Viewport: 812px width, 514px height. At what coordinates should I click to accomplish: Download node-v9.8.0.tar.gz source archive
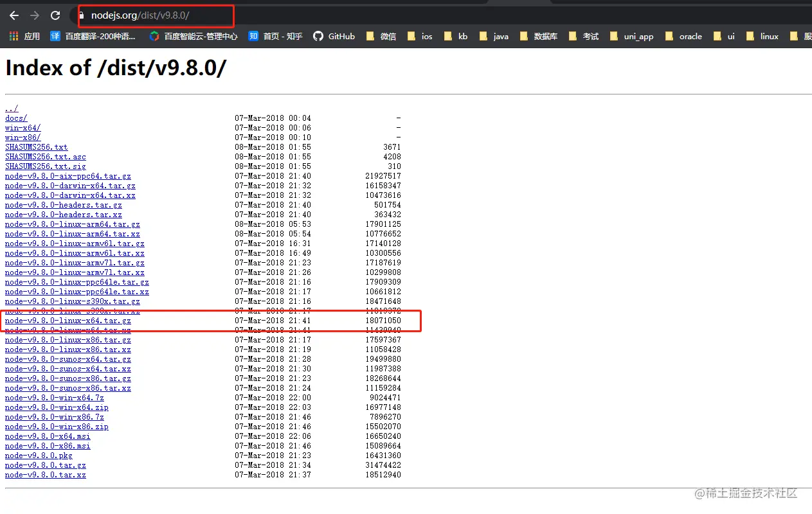[x=46, y=465]
